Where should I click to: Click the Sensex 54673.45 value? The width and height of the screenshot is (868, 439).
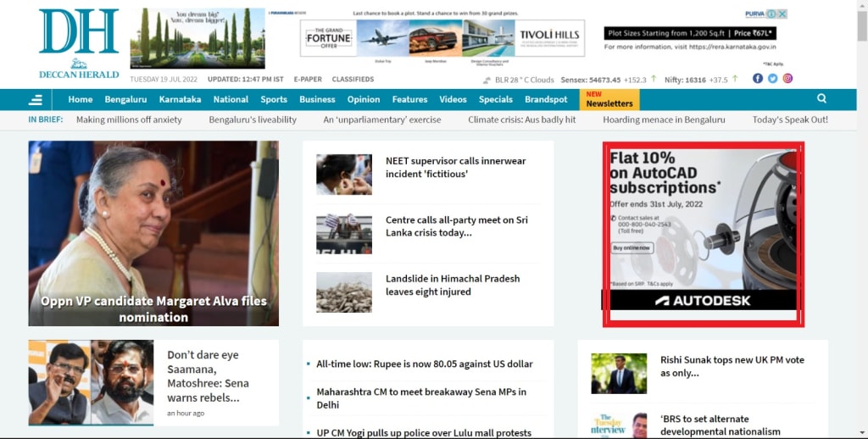pos(591,80)
